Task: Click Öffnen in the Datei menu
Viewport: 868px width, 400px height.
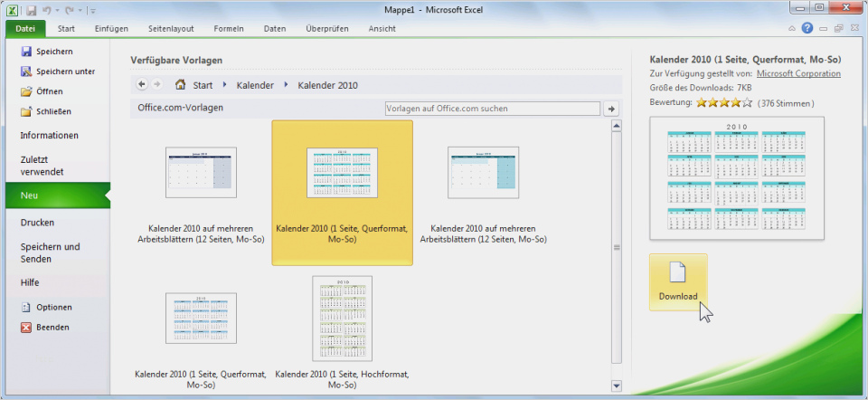Action: click(x=42, y=91)
